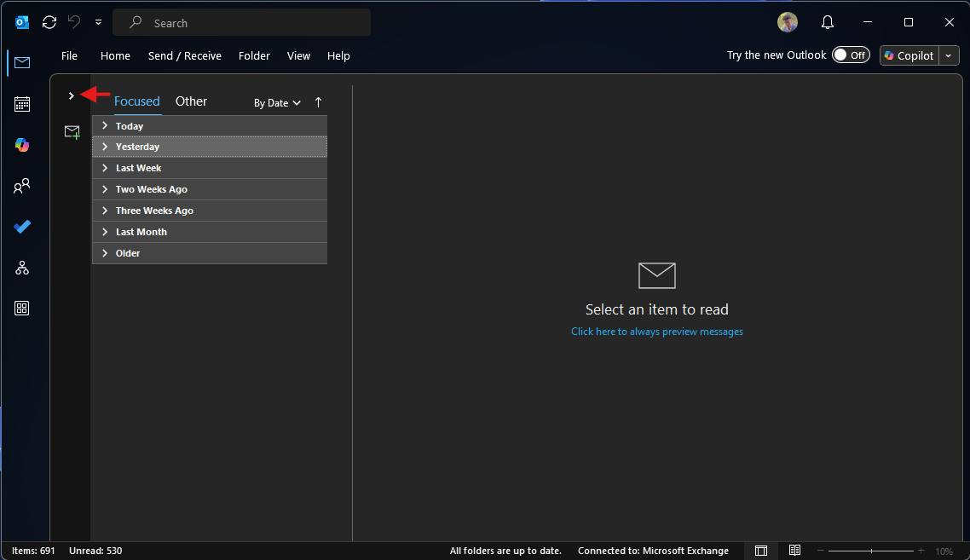Click the New Email envelope icon

pos(72,132)
